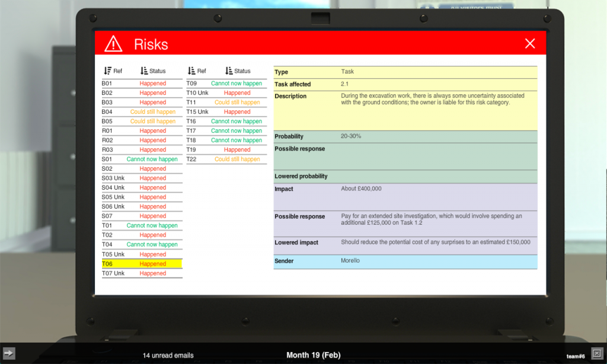Click the Month 19 (Feb) label
Image resolution: width=607 pixels, height=364 pixels.
point(314,355)
